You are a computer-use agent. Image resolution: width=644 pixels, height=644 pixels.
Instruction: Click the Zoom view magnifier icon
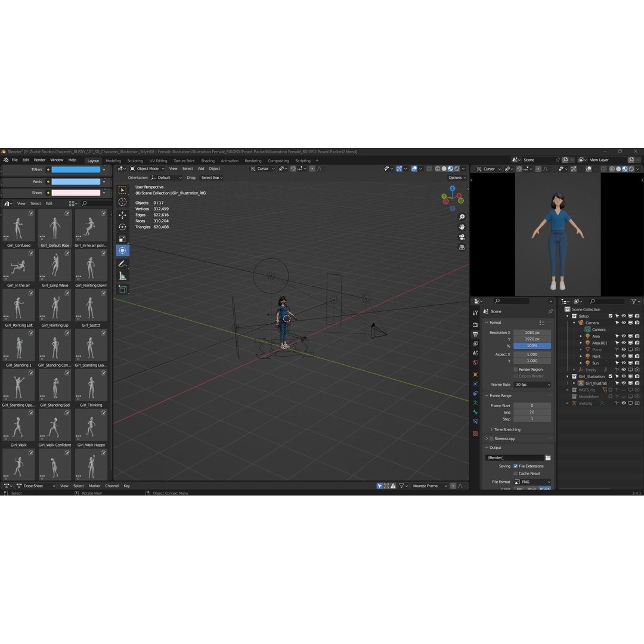pos(462,217)
